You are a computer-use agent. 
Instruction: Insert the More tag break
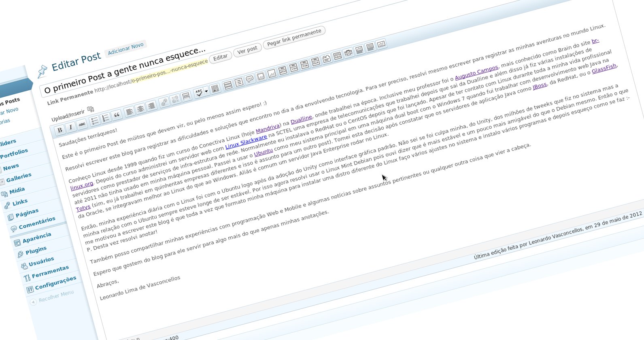(x=186, y=96)
